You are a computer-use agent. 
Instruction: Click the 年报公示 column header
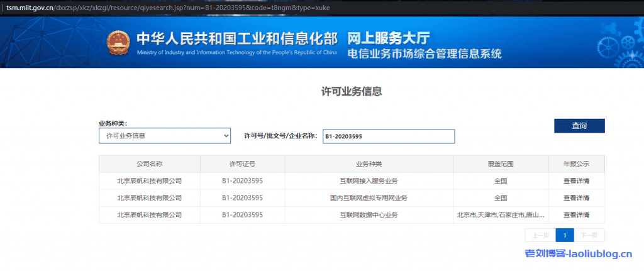(x=576, y=163)
